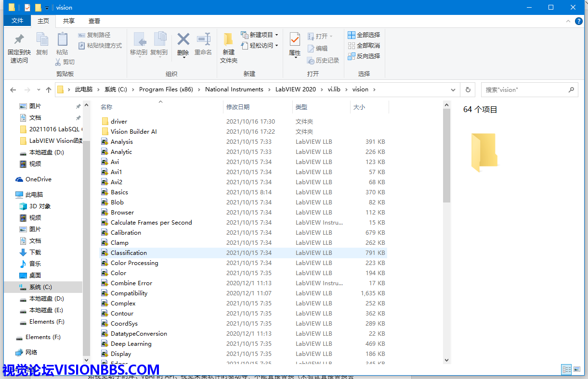Click the Copy ribbon icon

coord(42,39)
